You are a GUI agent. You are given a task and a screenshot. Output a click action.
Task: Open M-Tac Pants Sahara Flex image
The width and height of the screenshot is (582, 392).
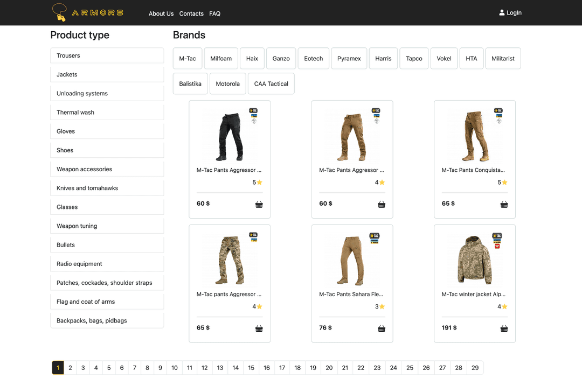pos(352,260)
